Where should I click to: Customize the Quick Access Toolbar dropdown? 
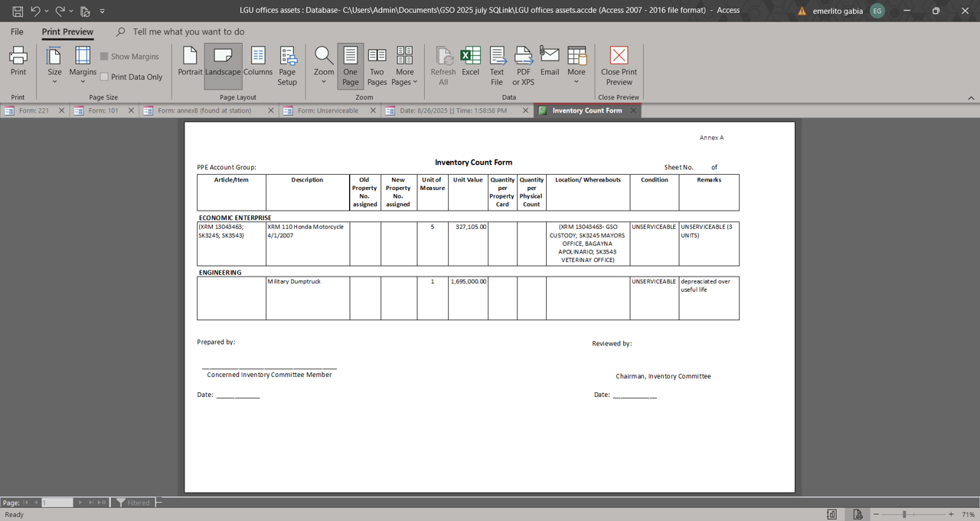click(x=102, y=11)
